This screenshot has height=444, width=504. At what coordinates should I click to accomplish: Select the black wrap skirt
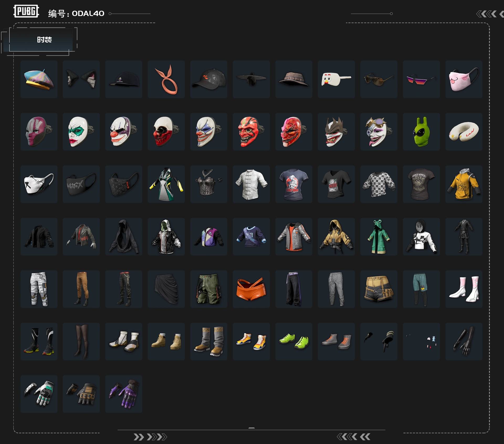pyautogui.click(x=166, y=289)
